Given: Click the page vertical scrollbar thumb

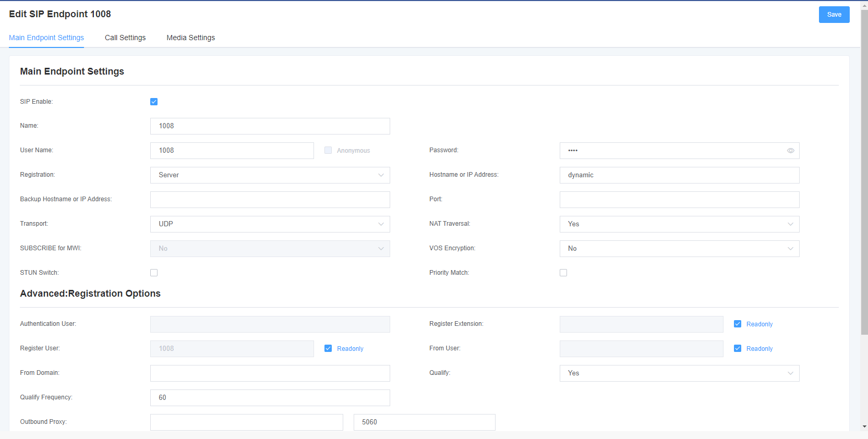Looking at the screenshot, I should coord(864,172).
